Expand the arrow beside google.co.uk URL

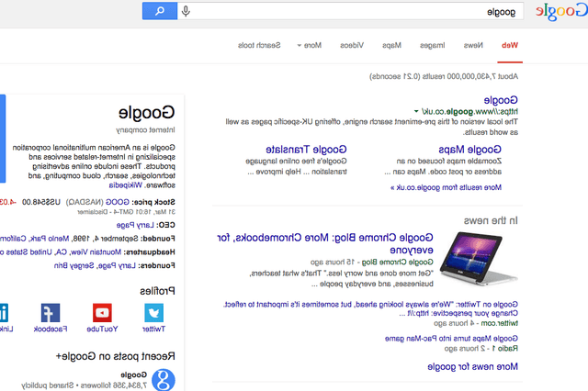point(416,111)
